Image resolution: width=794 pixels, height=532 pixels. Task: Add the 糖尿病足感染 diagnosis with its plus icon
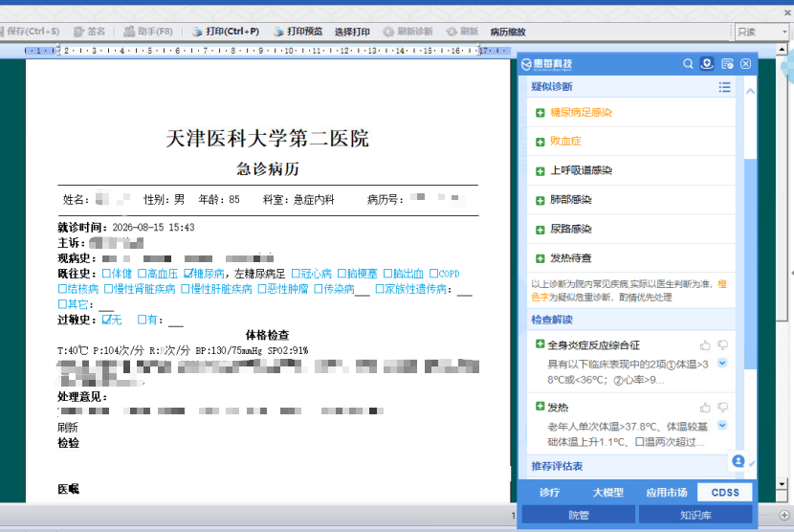tap(540, 113)
